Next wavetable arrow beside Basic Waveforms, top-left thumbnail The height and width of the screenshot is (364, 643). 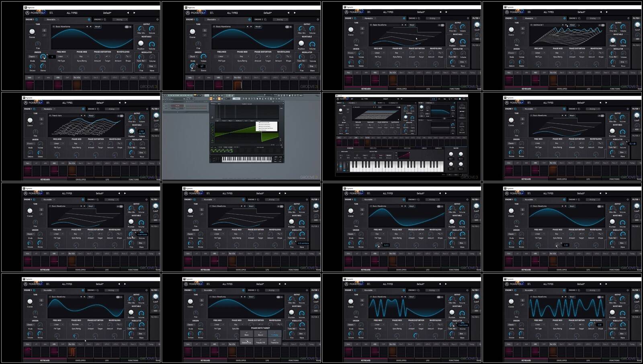click(90, 27)
